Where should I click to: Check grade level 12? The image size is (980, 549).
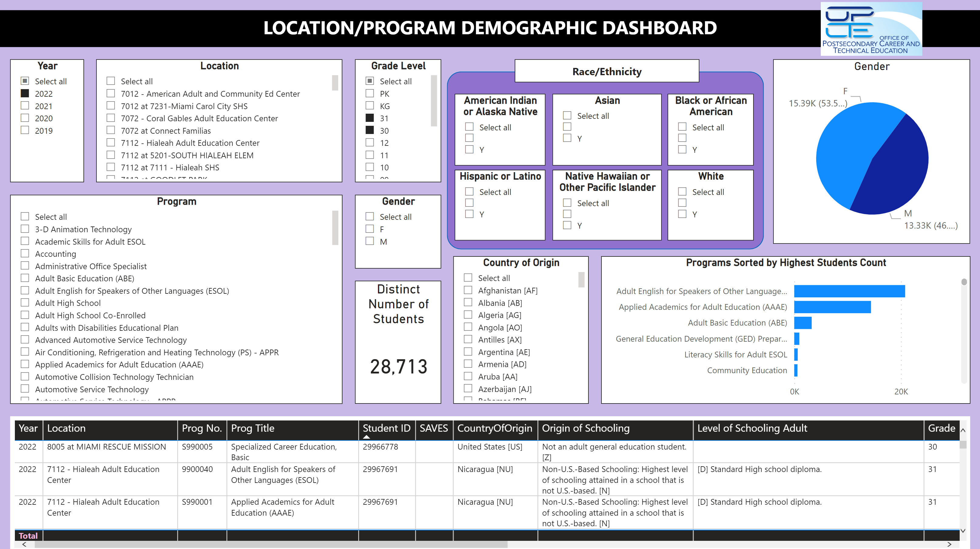[370, 142]
